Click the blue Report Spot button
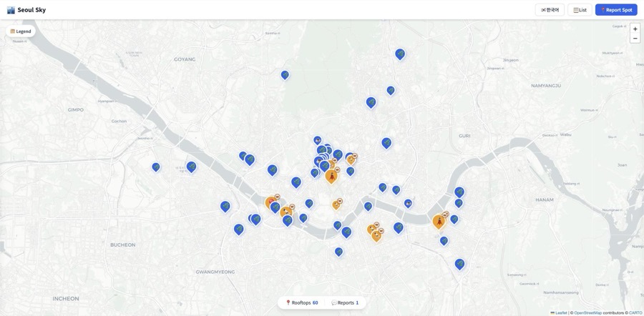This screenshot has height=316, width=644. 616,10
